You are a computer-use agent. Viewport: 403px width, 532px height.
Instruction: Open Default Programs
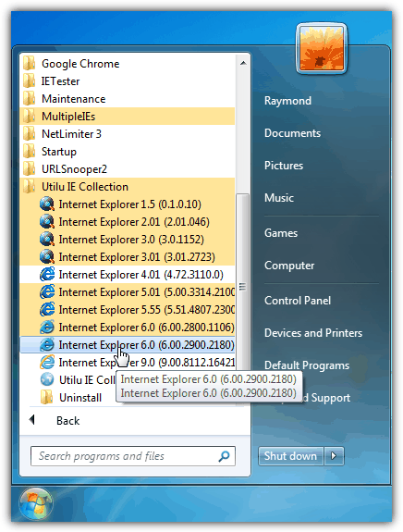(x=307, y=365)
